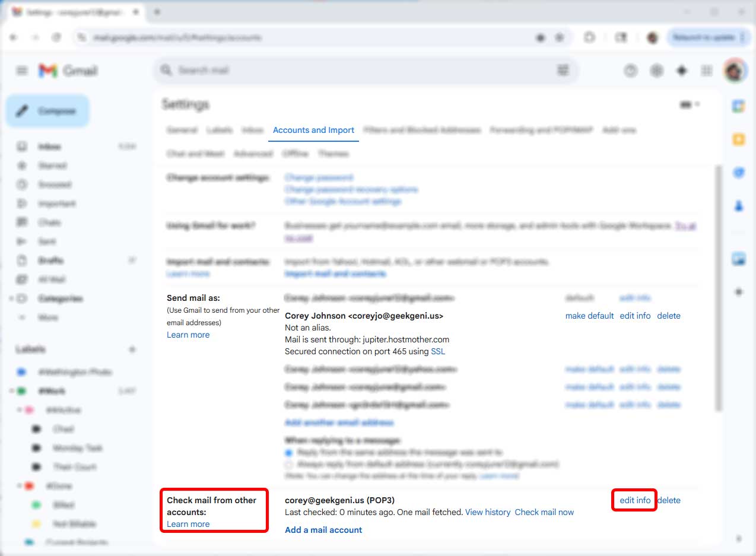756x556 pixels.
Task: Switch to the General settings tab
Action: coord(182,130)
